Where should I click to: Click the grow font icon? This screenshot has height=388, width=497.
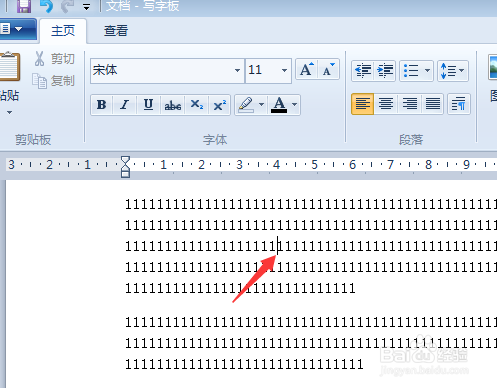(x=307, y=70)
